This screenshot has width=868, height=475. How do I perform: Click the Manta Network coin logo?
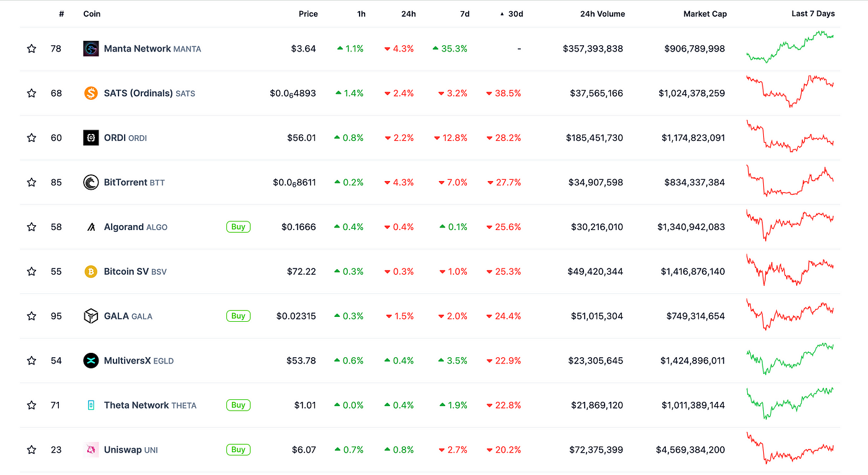tap(91, 48)
